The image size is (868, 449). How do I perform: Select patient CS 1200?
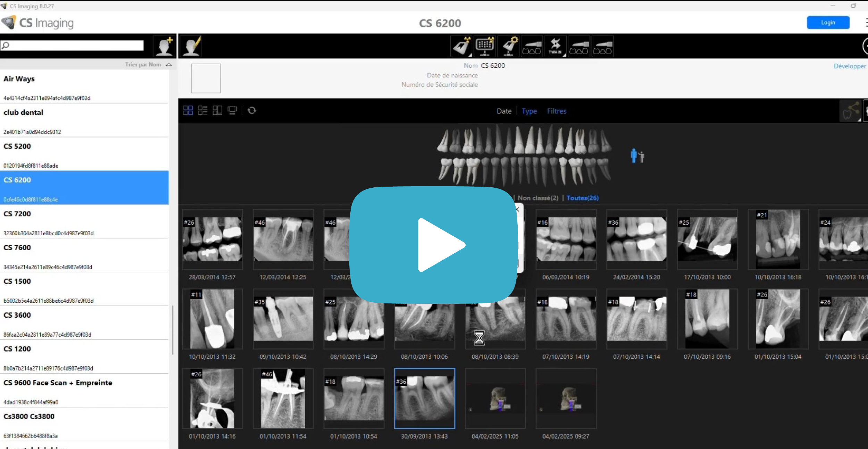click(x=84, y=356)
